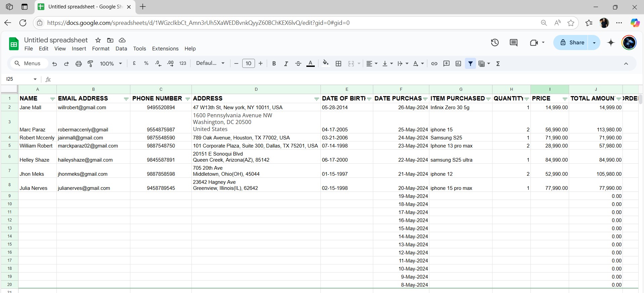Click the Print icon
644x293 pixels.
click(78, 64)
